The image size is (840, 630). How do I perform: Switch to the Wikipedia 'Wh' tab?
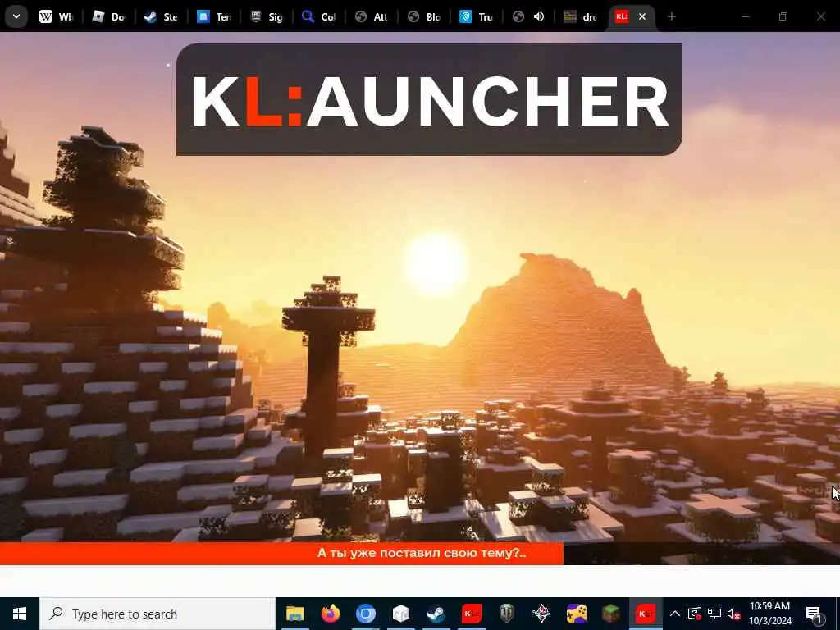point(57,16)
